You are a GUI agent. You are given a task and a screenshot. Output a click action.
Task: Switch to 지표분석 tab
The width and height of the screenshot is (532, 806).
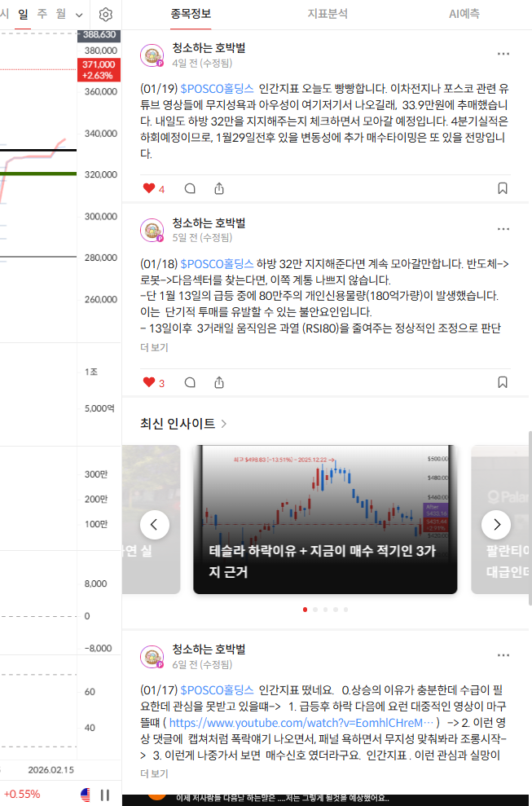328,14
